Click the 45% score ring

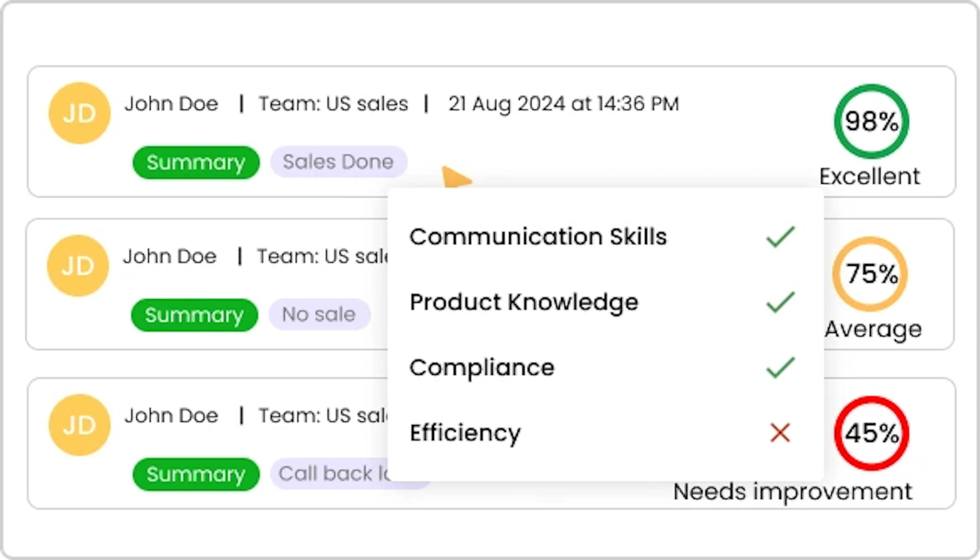point(872,433)
